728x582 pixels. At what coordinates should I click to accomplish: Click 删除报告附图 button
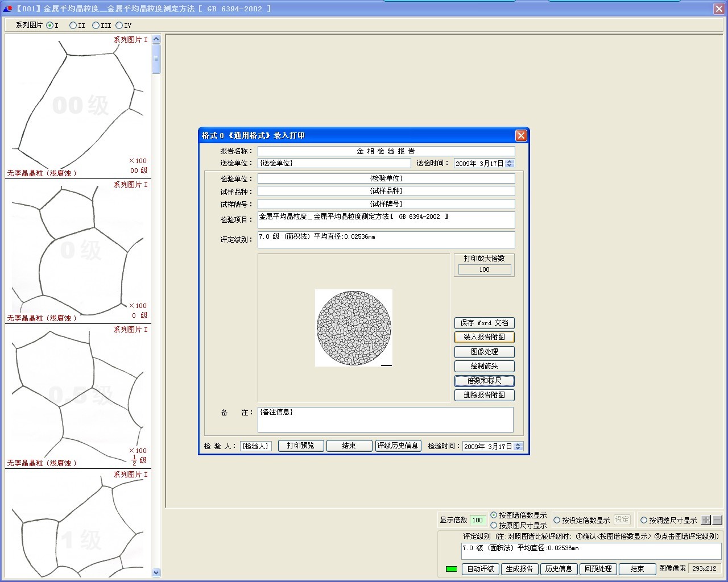coord(485,395)
